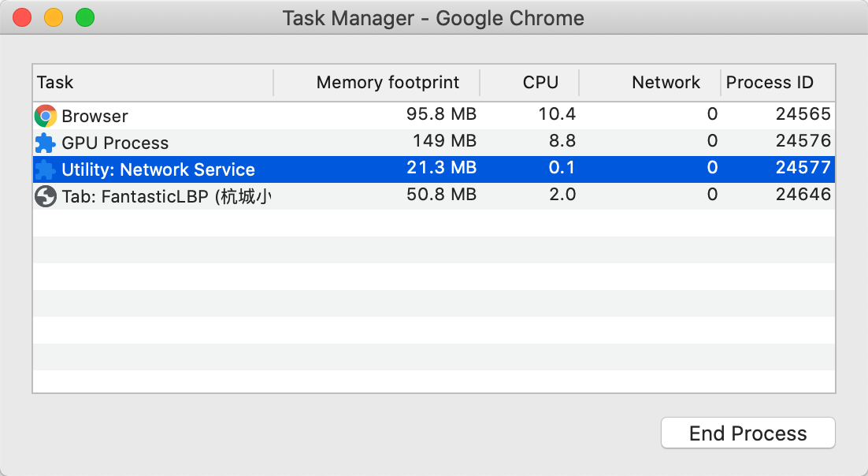Screen dimensions: 868x476
Task: Click the Network value in Browser row
Action: [713, 114]
